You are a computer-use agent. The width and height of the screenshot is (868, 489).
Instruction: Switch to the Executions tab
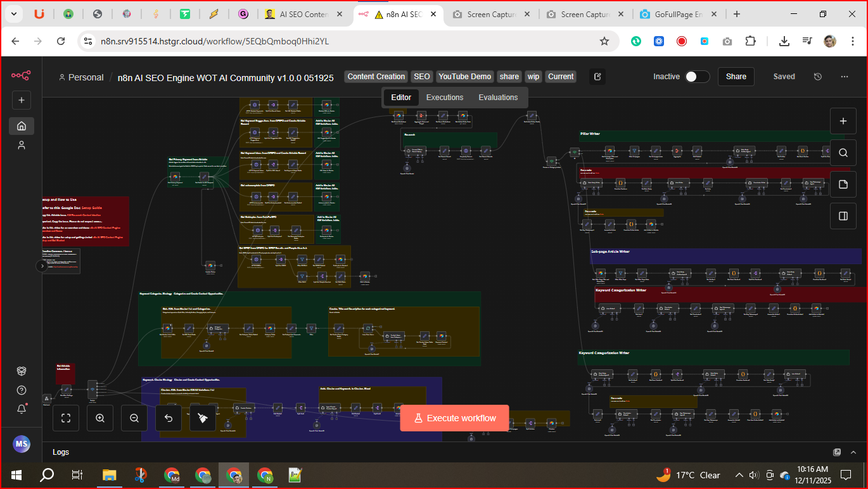[x=445, y=98]
